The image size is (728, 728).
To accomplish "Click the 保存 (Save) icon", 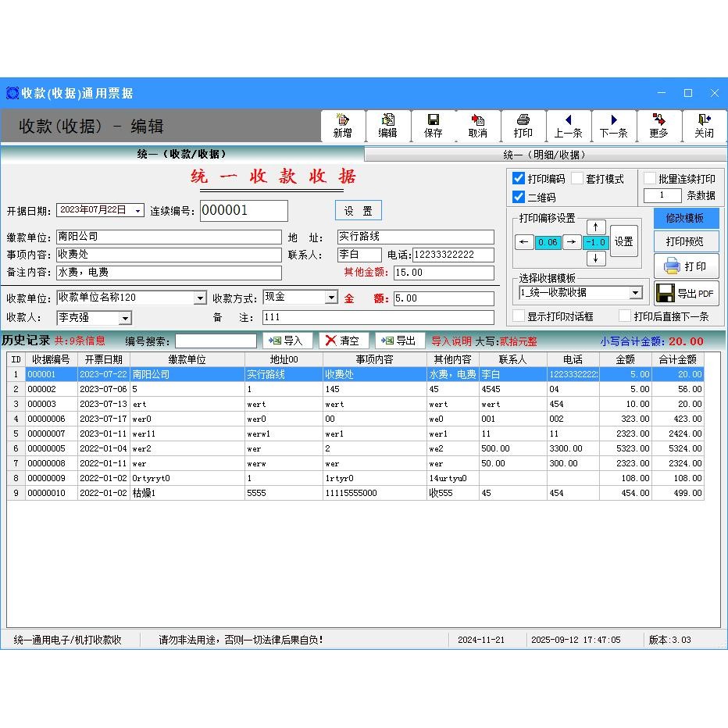I will point(433,126).
